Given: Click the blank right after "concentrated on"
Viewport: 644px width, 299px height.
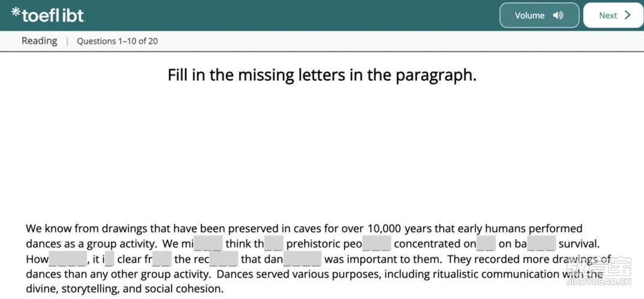Looking at the screenshot, I should tap(486, 244).
